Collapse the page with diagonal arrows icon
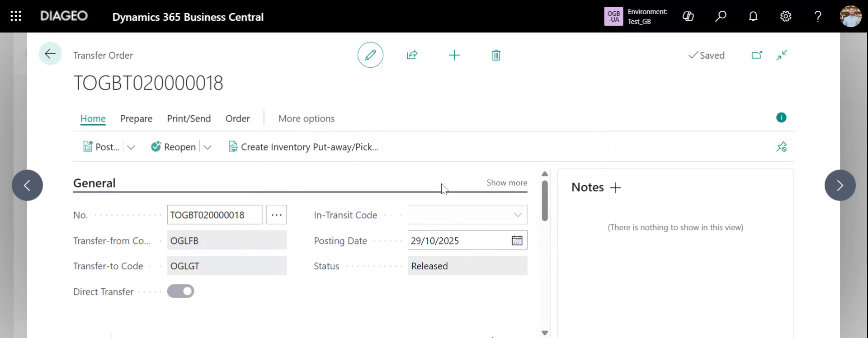Viewport: 868px width, 338px height. pyautogui.click(x=782, y=55)
